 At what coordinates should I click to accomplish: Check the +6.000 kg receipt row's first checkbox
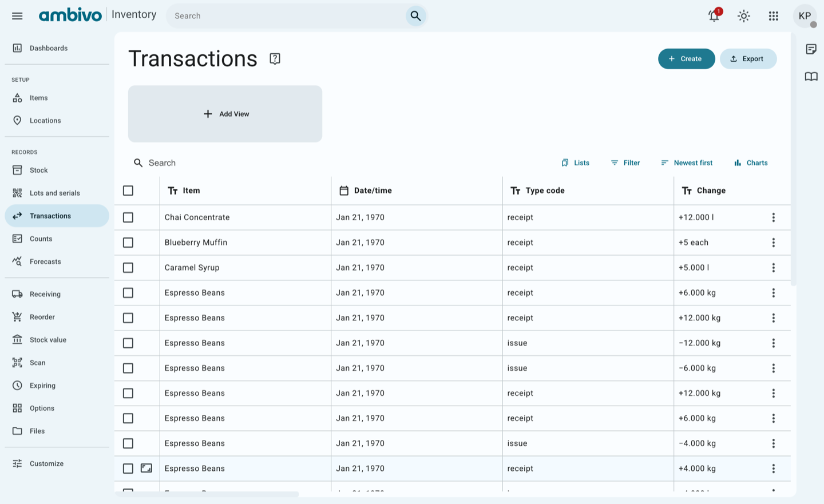coord(128,293)
